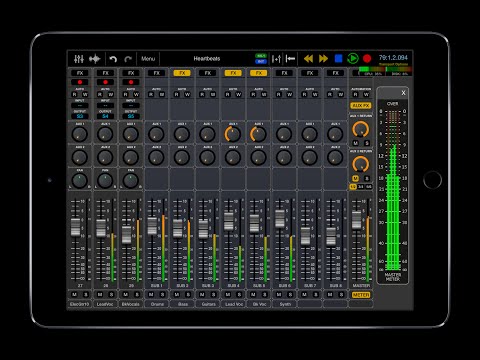Screen dimensions: 480x360
Task: Enable automation read on channel 27
Action: click(75, 95)
